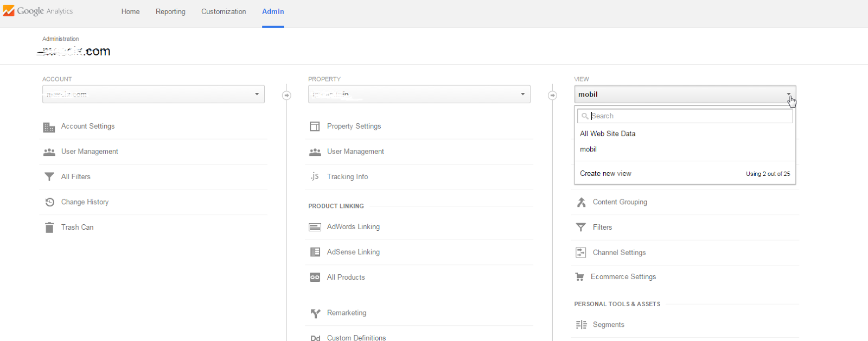The height and width of the screenshot is (341, 868).
Task: Click the Trash Can icon
Action: [49, 228]
